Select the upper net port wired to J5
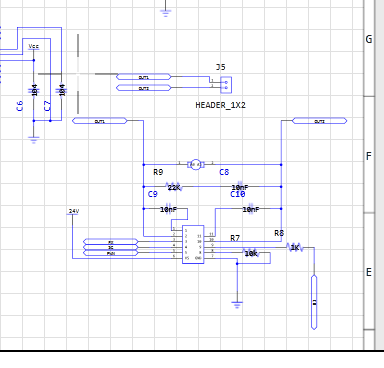384x368 pixels. coord(144,77)
